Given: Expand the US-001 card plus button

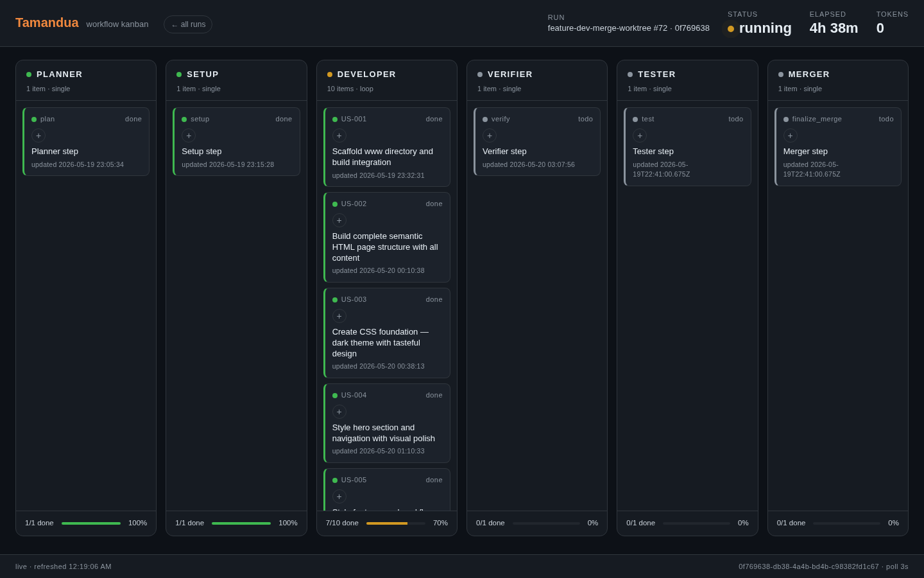Looking at the screenshot, I should pyautogui.click(x=339, y=136).
